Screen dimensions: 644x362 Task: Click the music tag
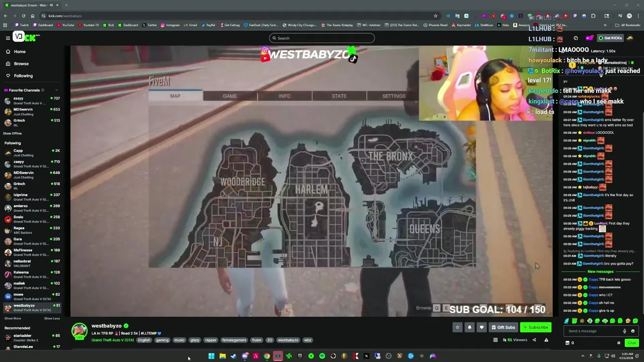pyautogui.click(x=179, y=340)
